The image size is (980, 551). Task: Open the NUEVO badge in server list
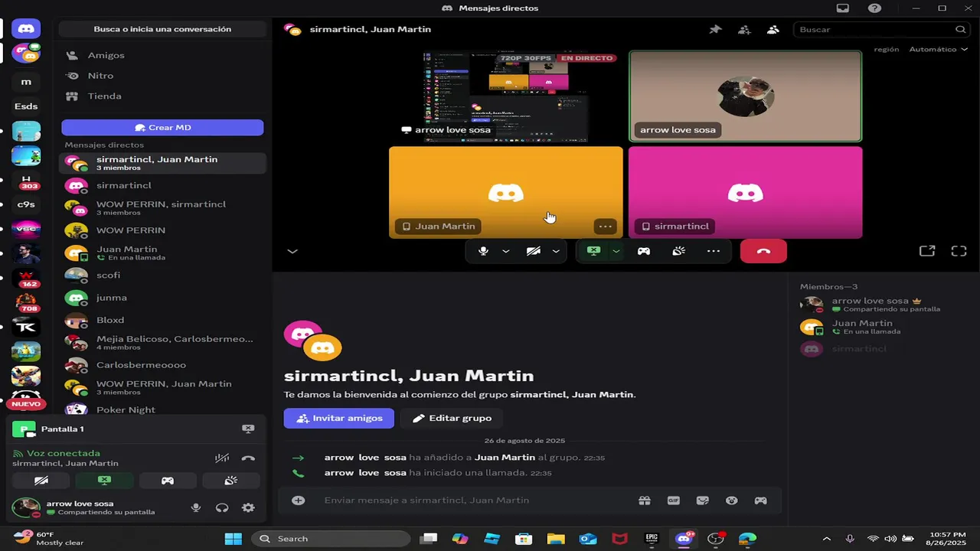(x=26, y=404)
